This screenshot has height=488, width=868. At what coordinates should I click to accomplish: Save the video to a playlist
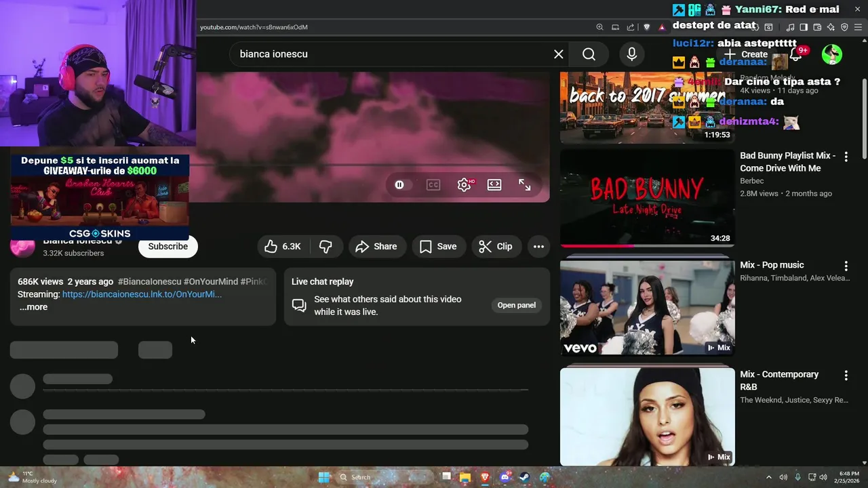click(439, 247)
